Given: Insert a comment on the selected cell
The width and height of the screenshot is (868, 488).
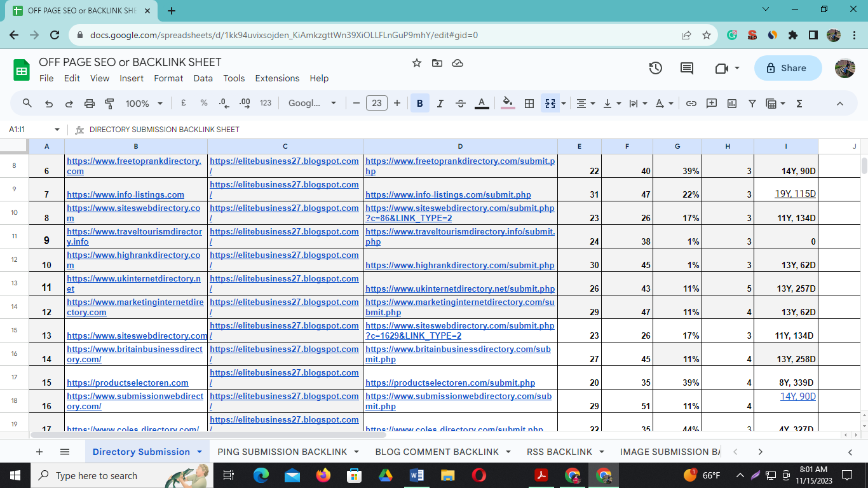Looking at the screenshot, I should (712, 102).
